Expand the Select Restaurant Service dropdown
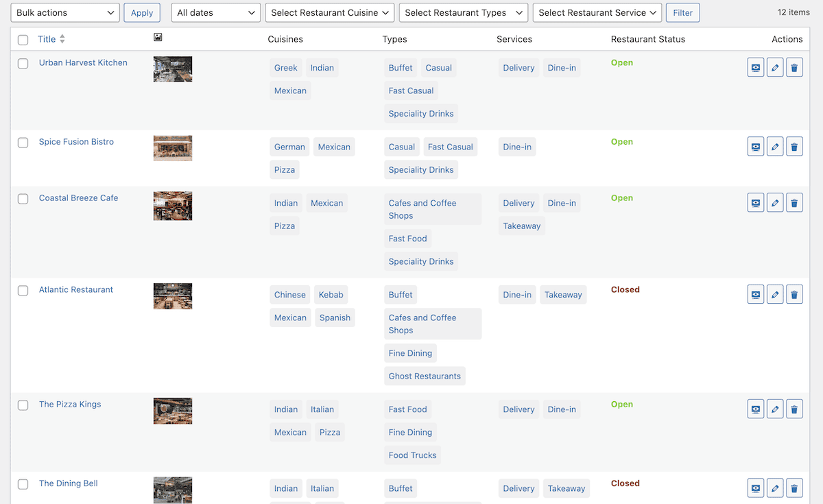Screen dimensions: 823x504 point(597,13)
